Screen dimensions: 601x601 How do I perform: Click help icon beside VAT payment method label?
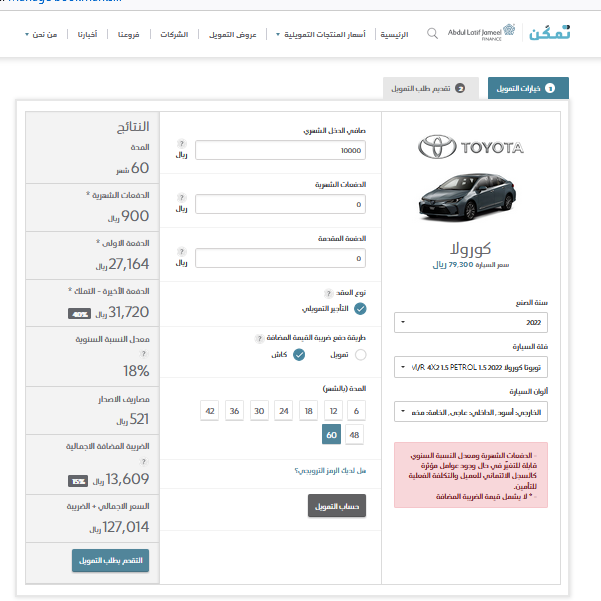[259, 338]
